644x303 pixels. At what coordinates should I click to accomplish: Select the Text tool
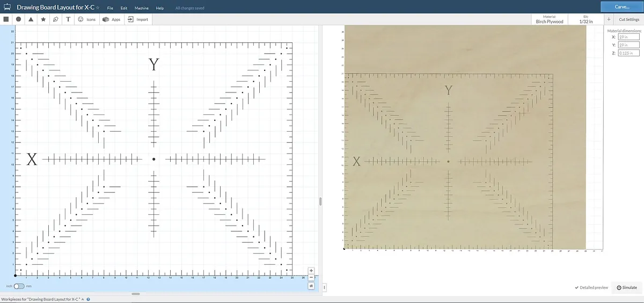69,19
